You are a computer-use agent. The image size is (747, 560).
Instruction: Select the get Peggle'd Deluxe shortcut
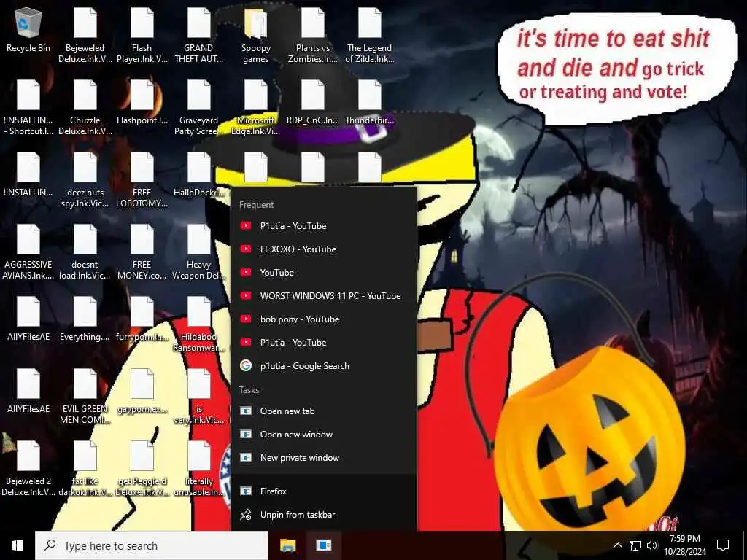pyautogui.click(x=142, y=469)
